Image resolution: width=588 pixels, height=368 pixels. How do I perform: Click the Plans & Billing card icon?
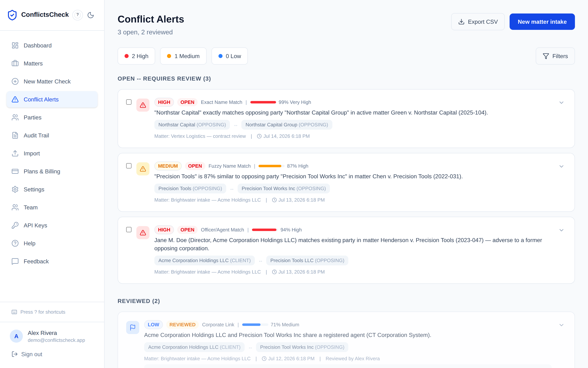click(15, 172)
